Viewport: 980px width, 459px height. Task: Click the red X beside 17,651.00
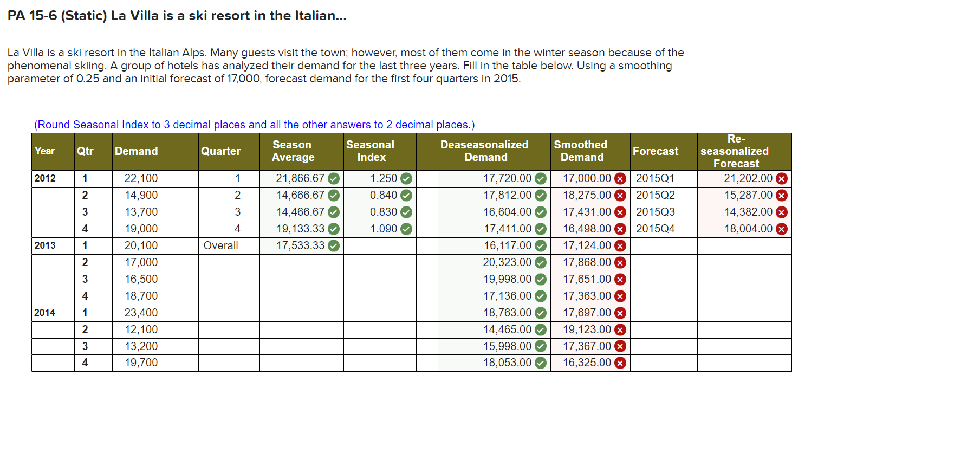620,280
